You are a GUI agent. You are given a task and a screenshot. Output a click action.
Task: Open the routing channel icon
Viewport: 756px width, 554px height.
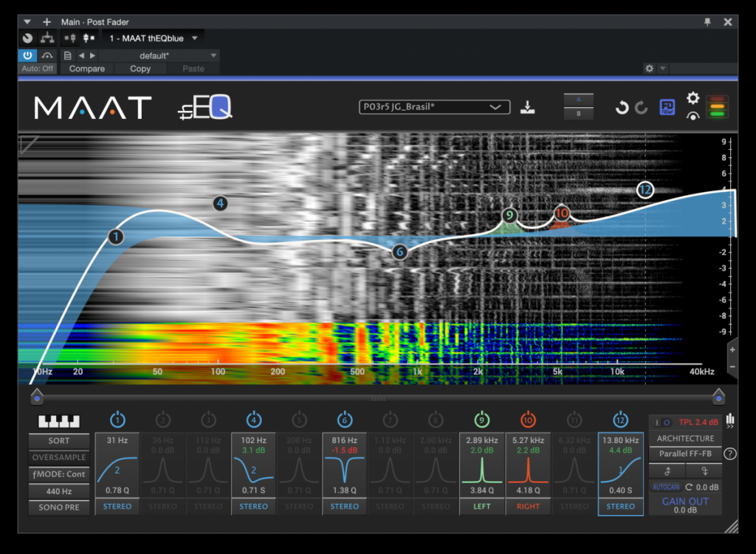(47, 38)
